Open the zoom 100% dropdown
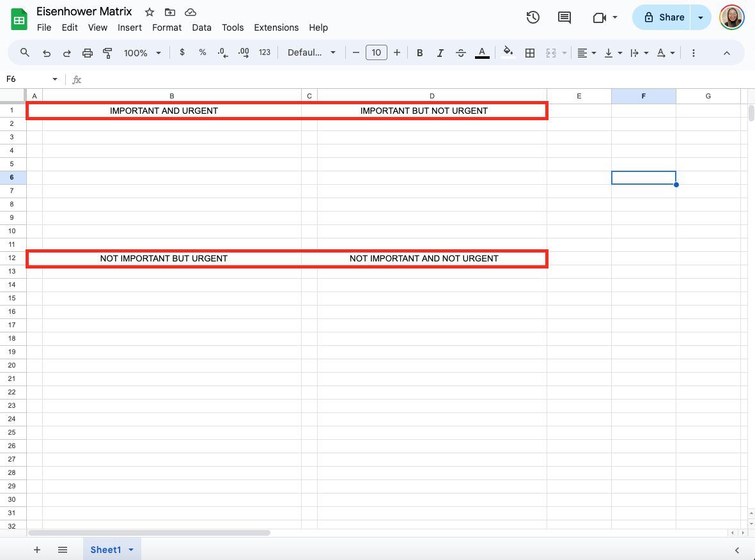Viewport: 755px width, 560px height. pyautogui.click(x=142, y=53)
